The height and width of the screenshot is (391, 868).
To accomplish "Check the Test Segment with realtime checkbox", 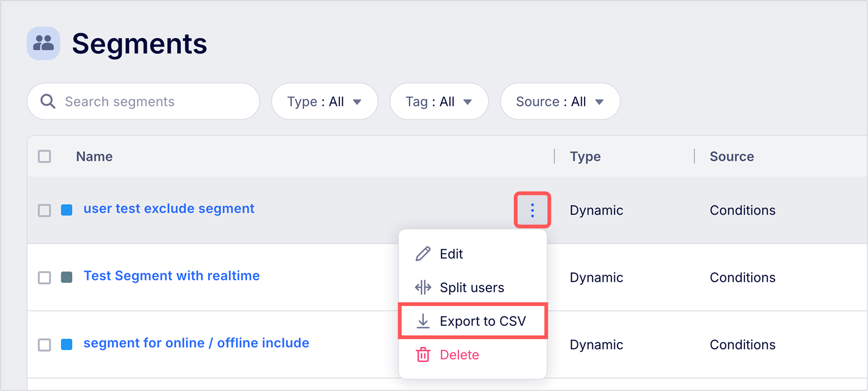I will coord(44,277).
